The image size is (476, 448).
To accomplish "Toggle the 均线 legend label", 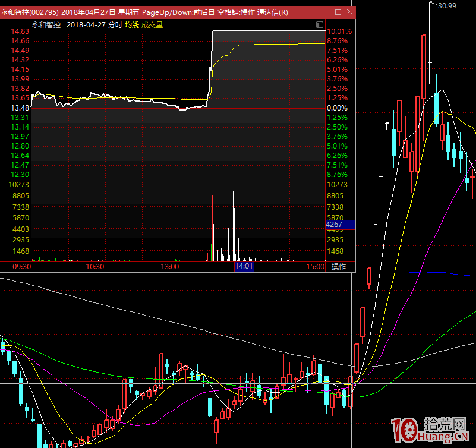I will point(132,24).
